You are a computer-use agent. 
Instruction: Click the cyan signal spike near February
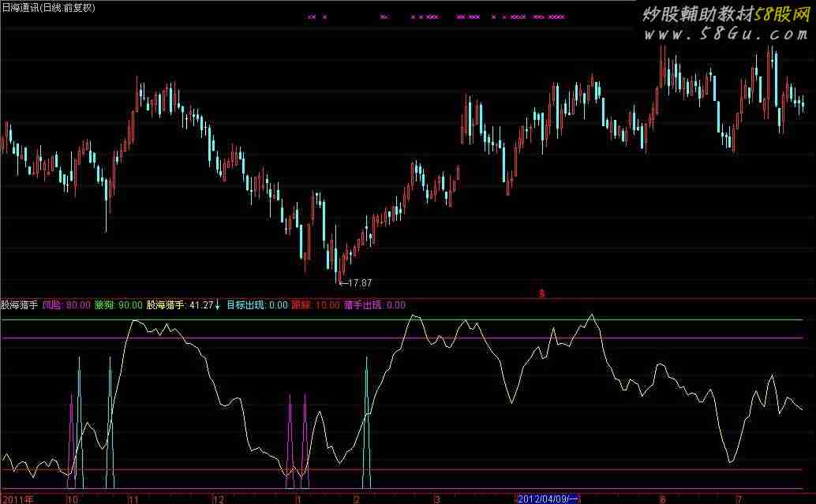click(x=366, y=418)
